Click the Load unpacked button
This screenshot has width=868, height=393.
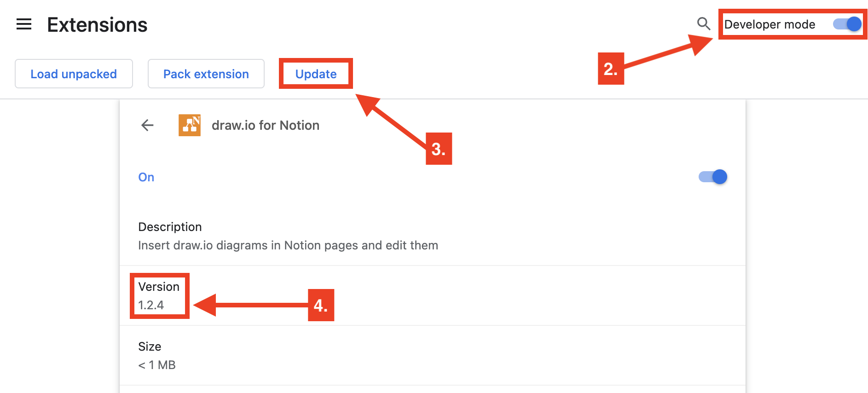(x=73, y=74)
